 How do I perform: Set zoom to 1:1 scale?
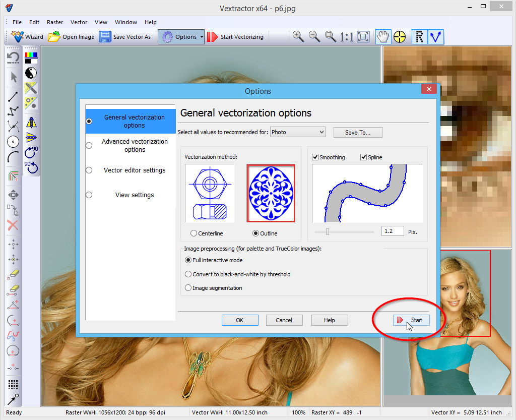346,36
